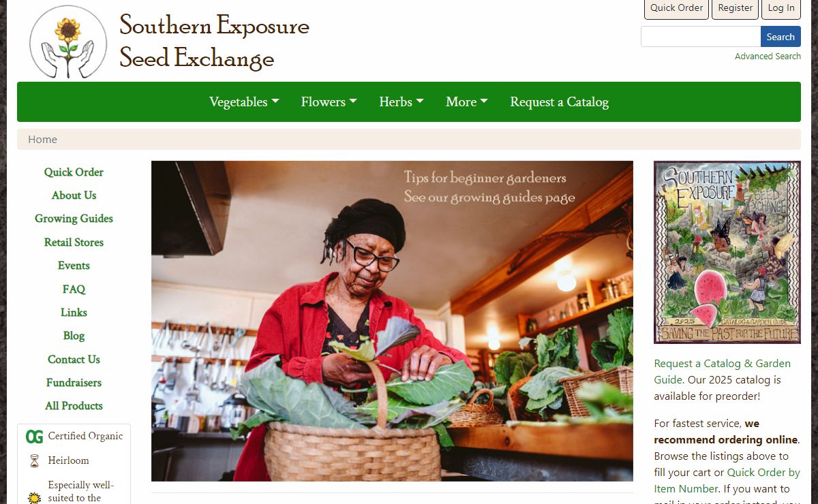The height and width of the screenshot is (504, 818).
Task: Click the Certified Organic OG icon
Action: click(34, 437)
